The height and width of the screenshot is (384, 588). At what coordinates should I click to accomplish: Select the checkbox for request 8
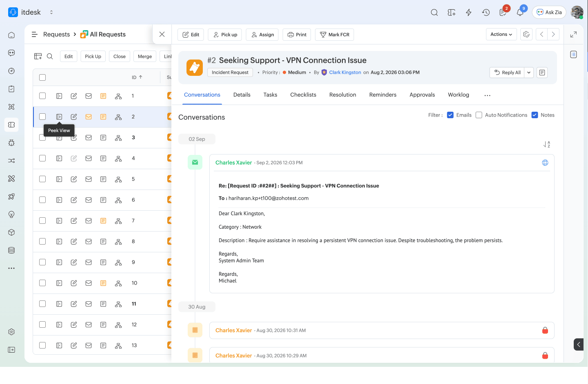[42, 241]
